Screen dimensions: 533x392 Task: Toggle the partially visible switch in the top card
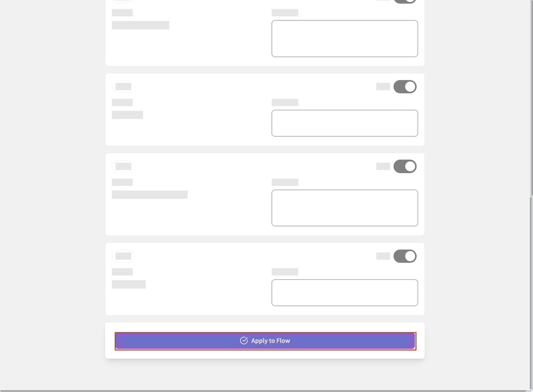(405, 2)
